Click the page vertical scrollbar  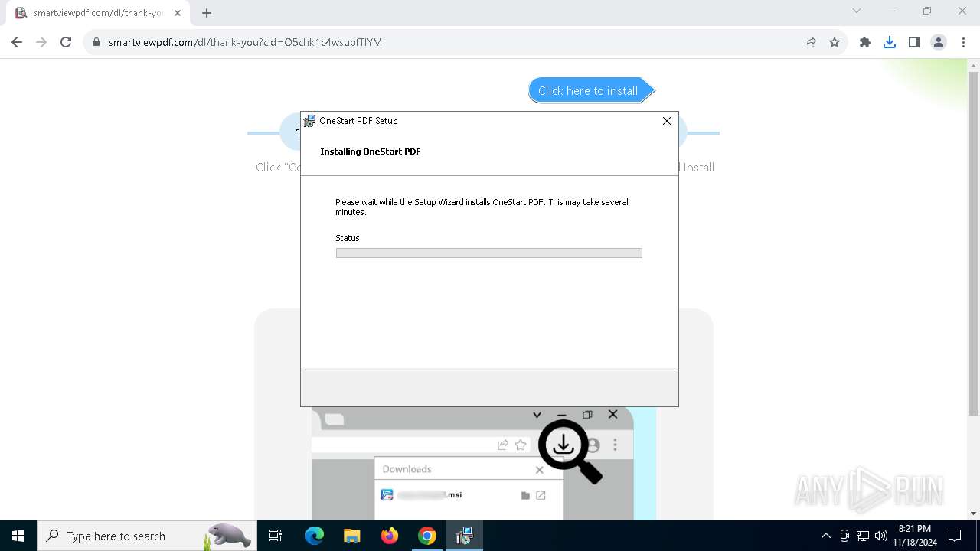(x=973, y=245)
